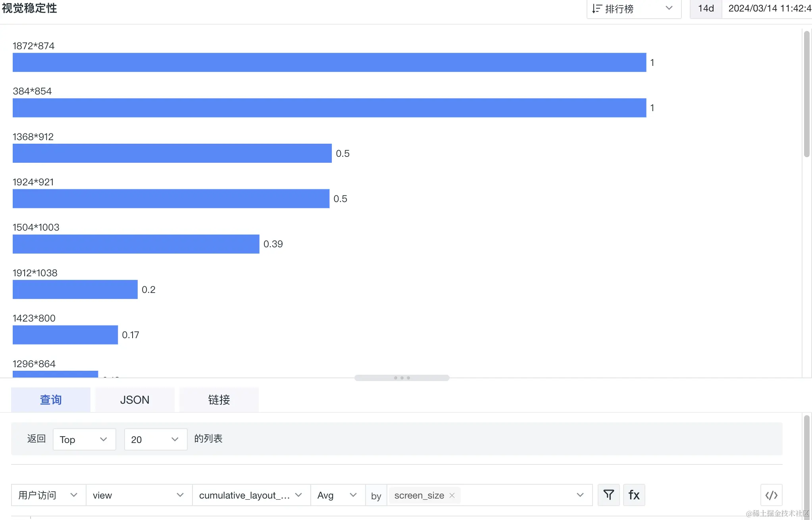The image size is (812, 520).
Task: Select the 查询 tab
Action: (x=50, y=399)
